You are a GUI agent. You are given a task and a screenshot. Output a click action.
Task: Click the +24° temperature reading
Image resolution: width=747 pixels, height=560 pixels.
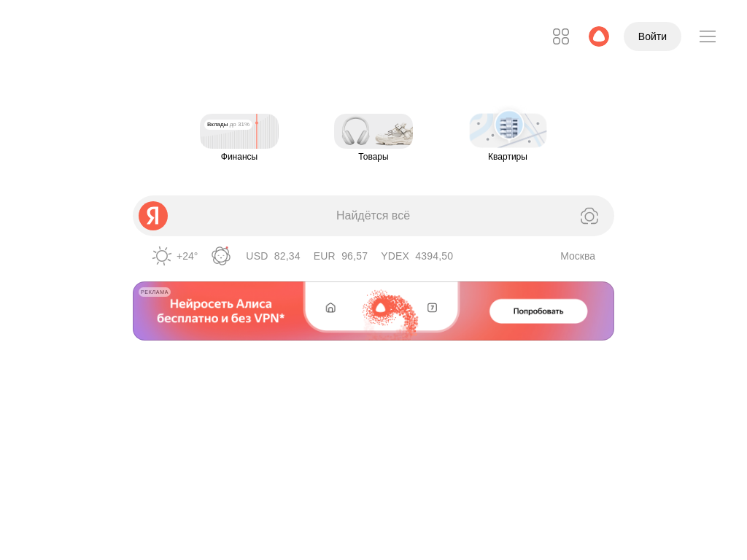(x=187, y=256)
